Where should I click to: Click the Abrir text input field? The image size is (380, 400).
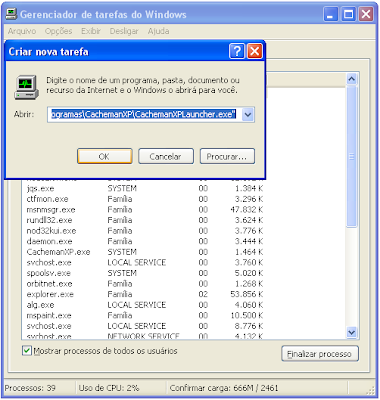(x=144, y=115)
